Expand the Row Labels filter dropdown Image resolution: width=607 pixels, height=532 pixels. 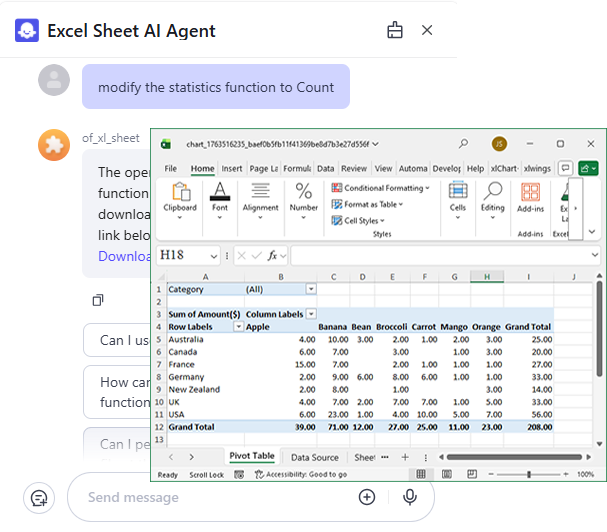click(238, 327)
